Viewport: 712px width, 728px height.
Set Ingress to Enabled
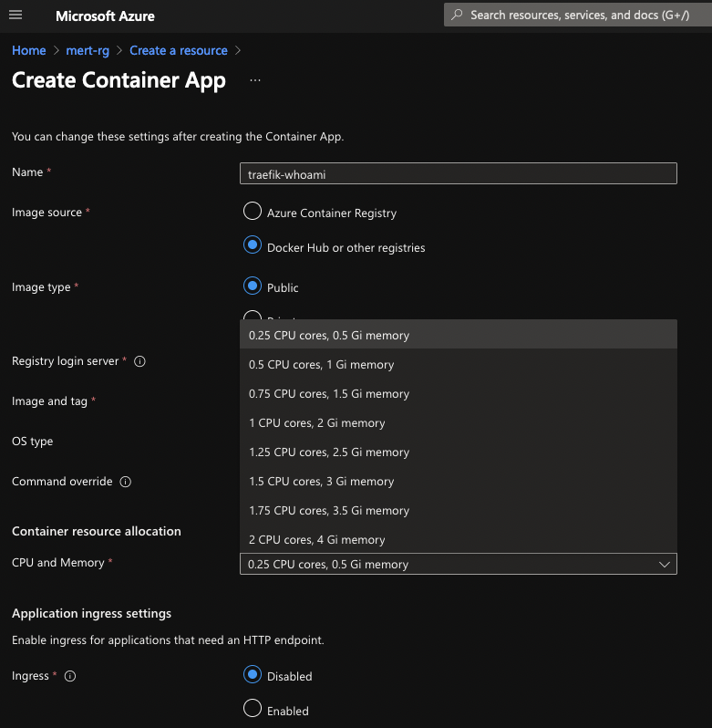(x=253, y=709)
